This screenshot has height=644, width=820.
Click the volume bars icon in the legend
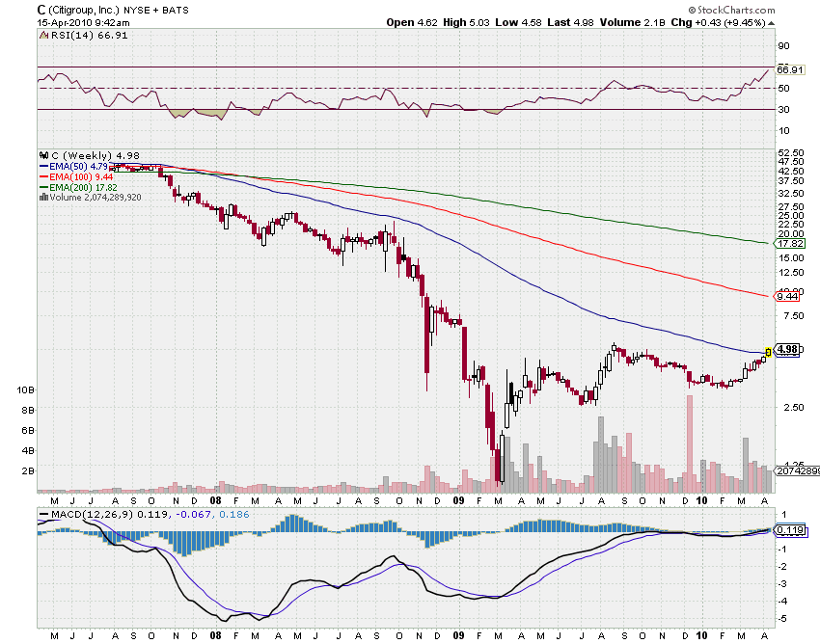(44, 198)
